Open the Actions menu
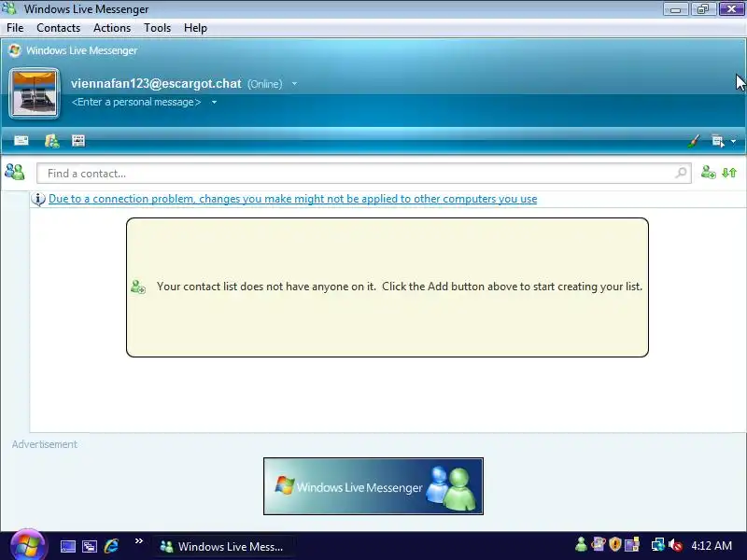The width and height of the screenshot is (747, 560). [x=112, y=28]
